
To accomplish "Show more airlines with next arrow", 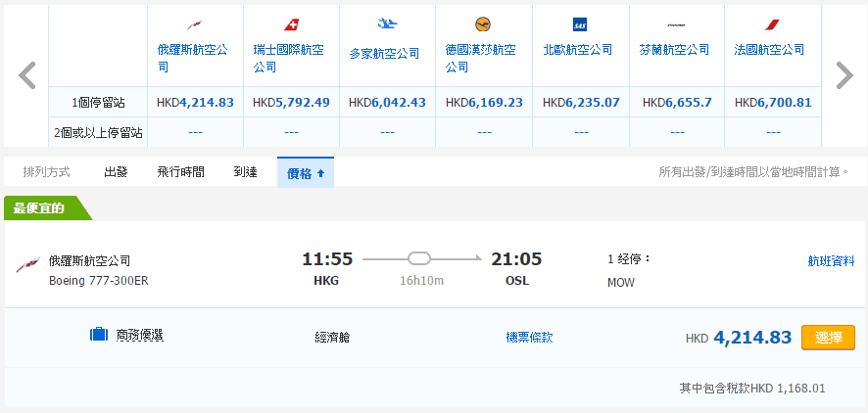I will (844, 75).
